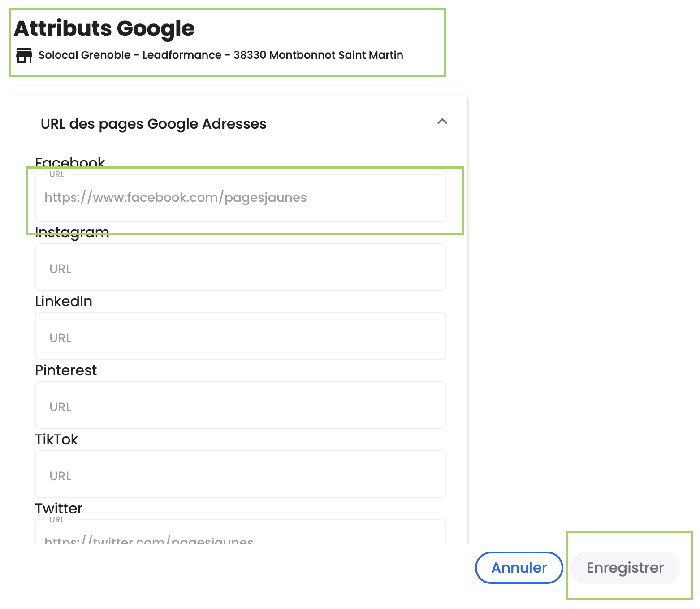Select the LinkedIn URL text box

pos(240,336)
